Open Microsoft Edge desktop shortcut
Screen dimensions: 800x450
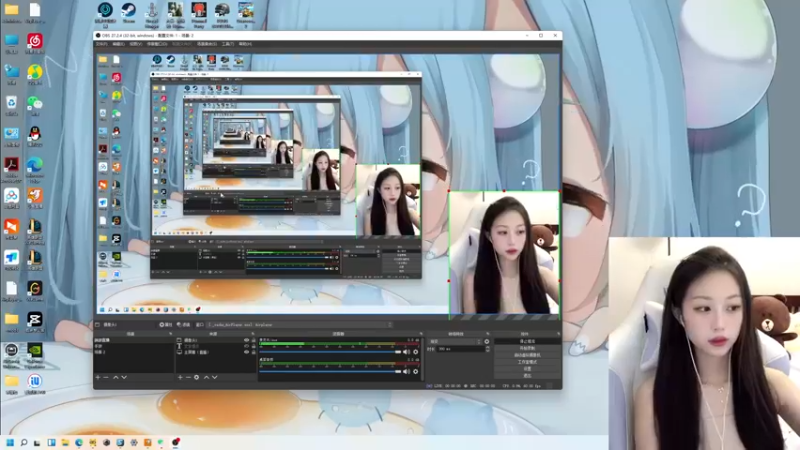tap(35, 169)
